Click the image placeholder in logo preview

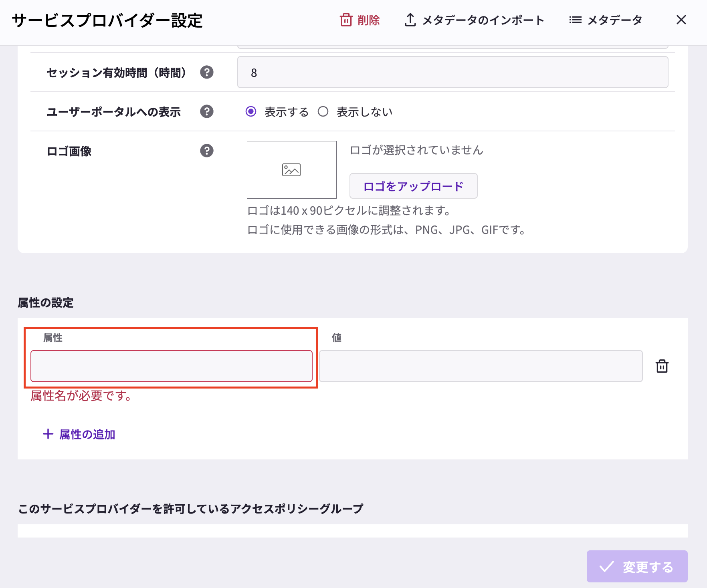[x=291, y=169]
